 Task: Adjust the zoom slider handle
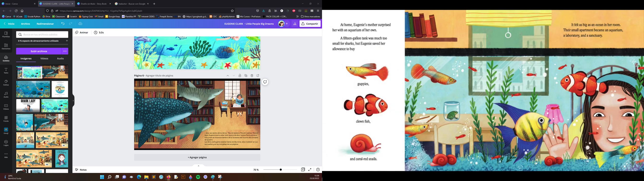281,170
